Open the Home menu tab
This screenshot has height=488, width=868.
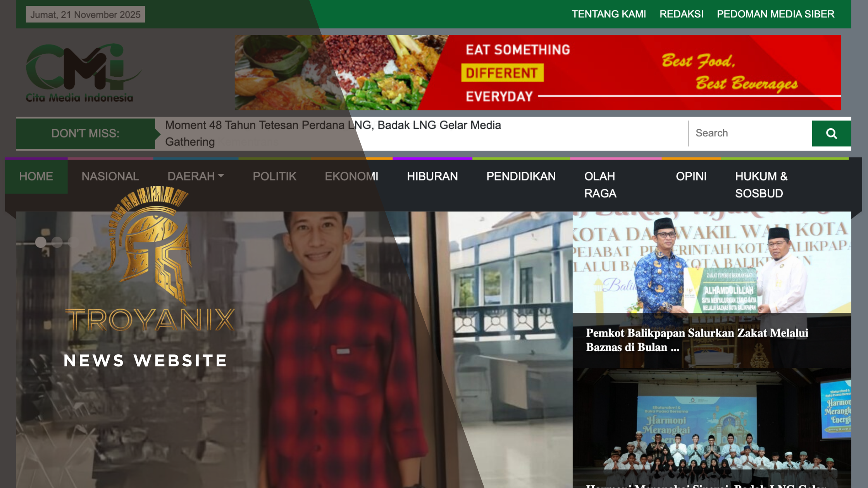point(36,177)
